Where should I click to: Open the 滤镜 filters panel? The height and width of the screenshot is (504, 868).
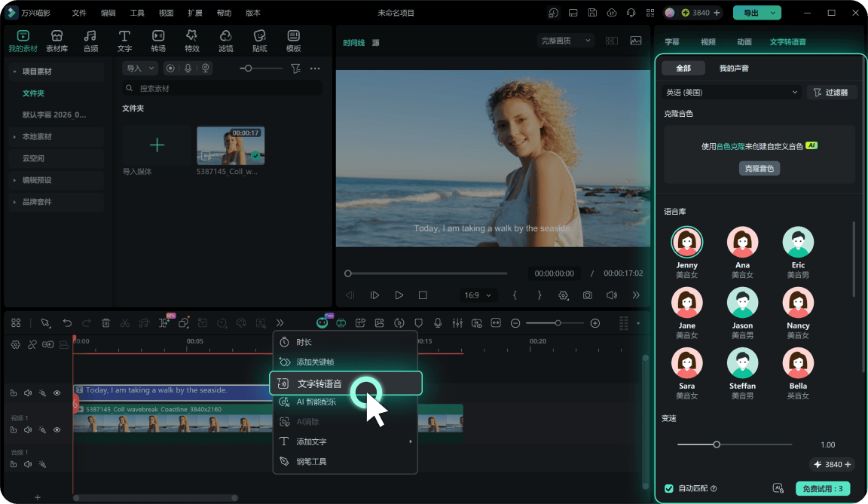point(226,41)
